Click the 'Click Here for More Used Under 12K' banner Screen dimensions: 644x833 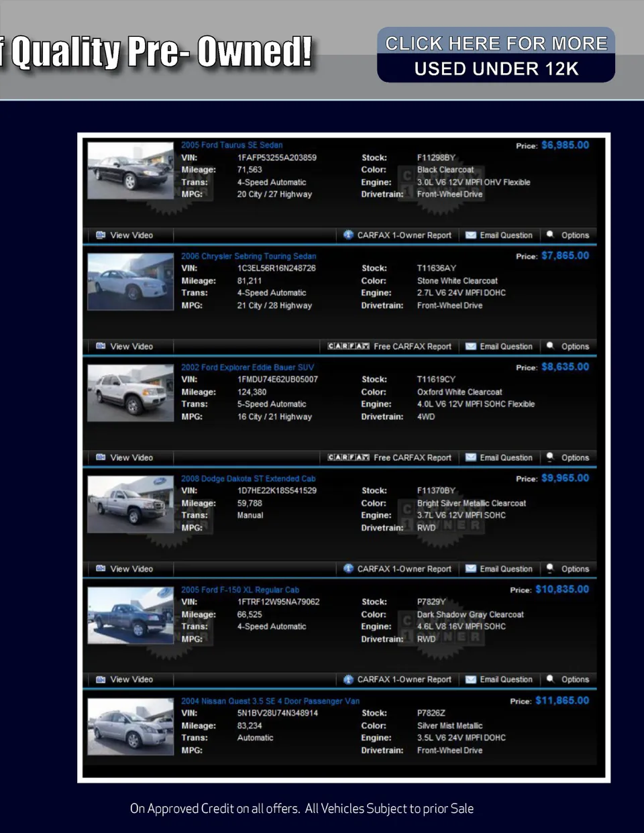[496, 56]
